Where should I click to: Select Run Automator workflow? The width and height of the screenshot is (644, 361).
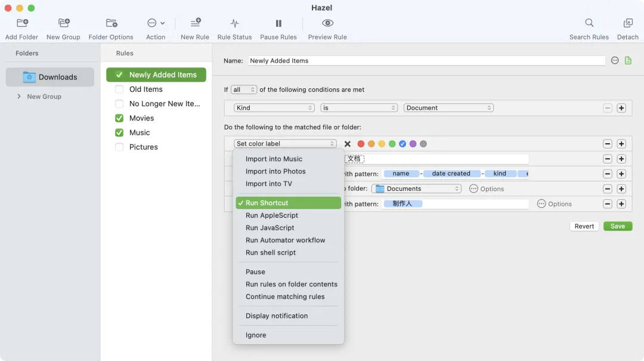[x=289, y=240]
